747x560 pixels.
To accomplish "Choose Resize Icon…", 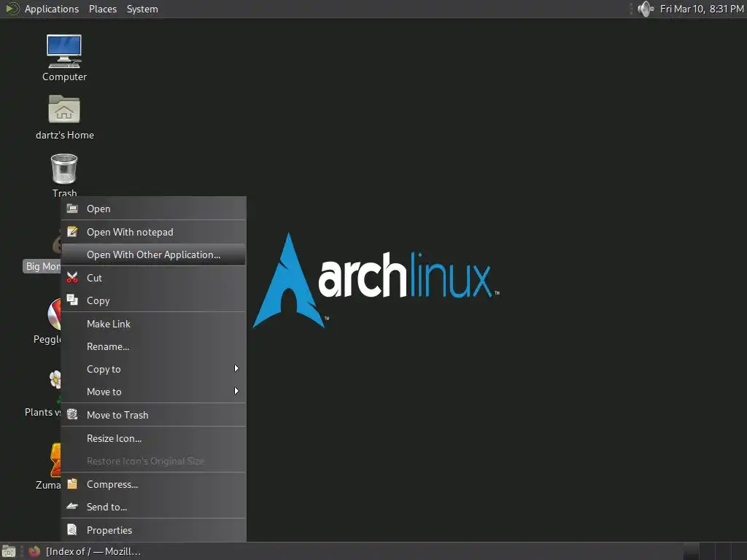I will click(x=153, y=438).
